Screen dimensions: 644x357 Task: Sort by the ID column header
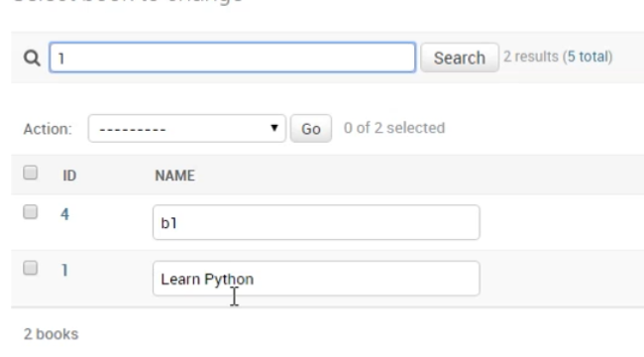69,176
